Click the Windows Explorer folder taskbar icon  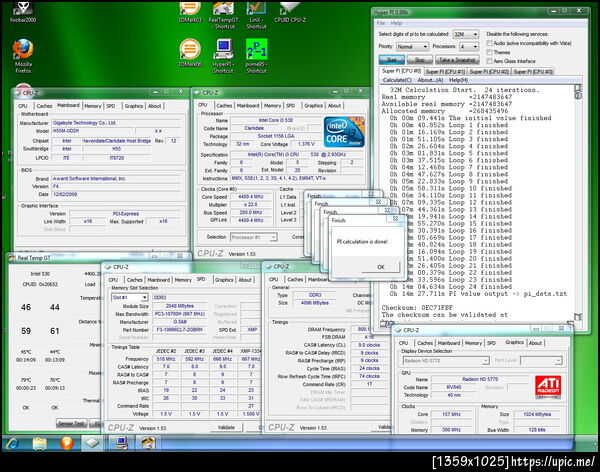39,443
